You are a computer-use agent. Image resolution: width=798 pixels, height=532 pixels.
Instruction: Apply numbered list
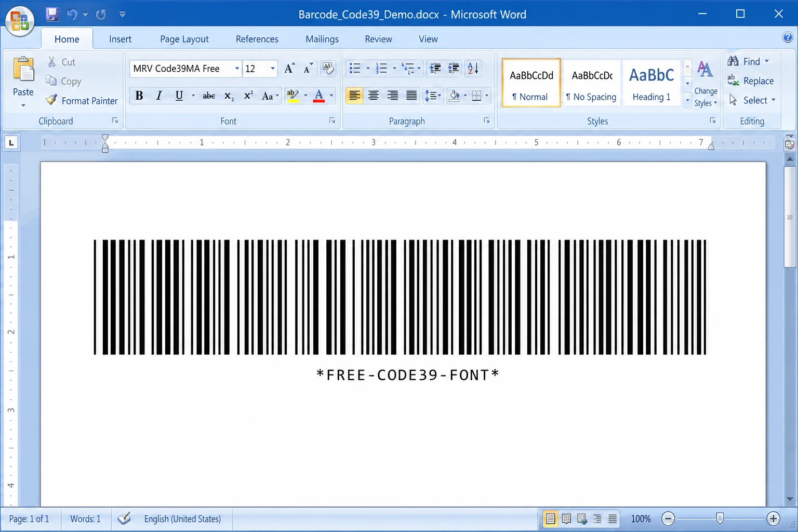point(381,69)
